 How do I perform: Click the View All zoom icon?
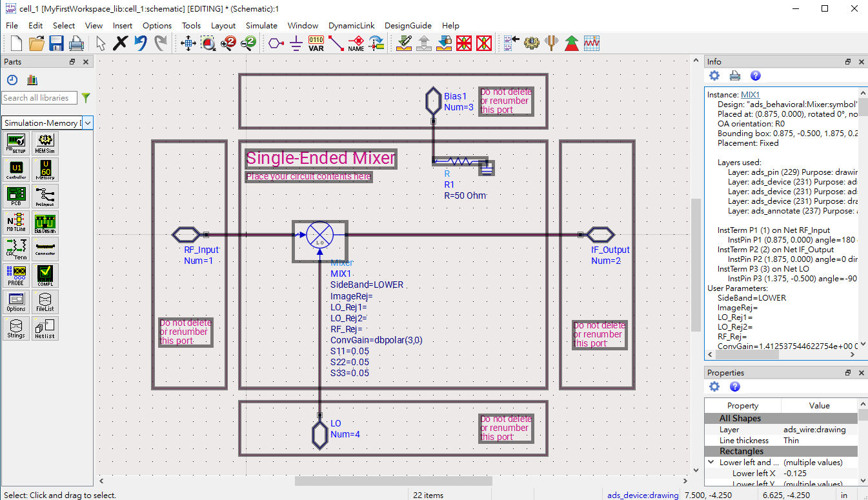(x=188, y=43)
